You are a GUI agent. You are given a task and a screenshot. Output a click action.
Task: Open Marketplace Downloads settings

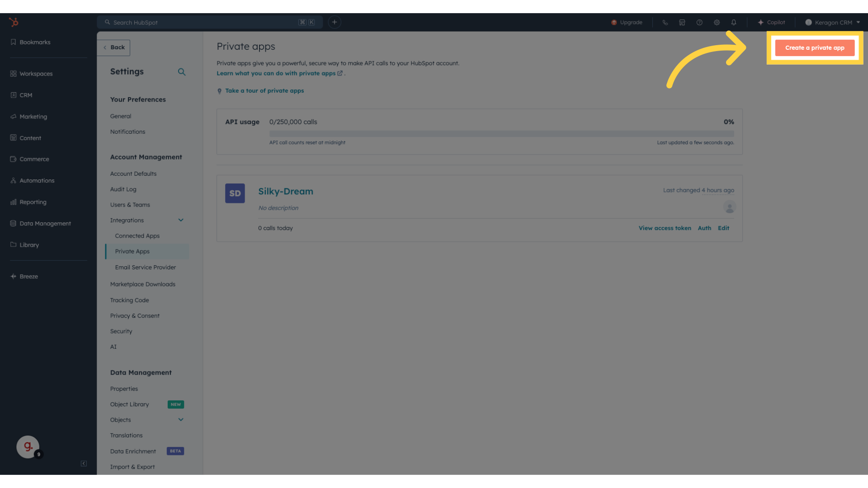(x=142, y=284)
